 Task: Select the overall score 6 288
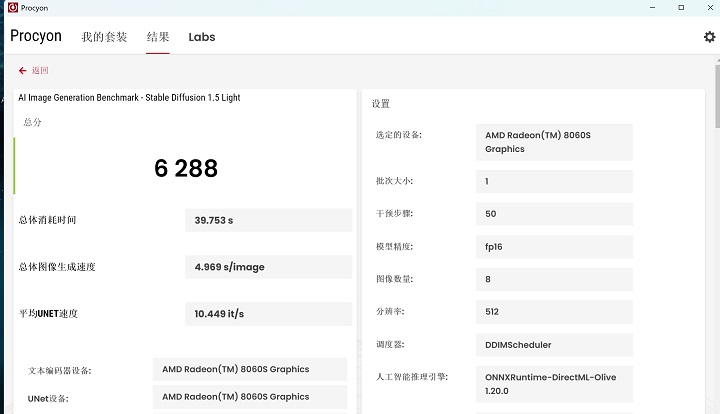coord(186,168)
